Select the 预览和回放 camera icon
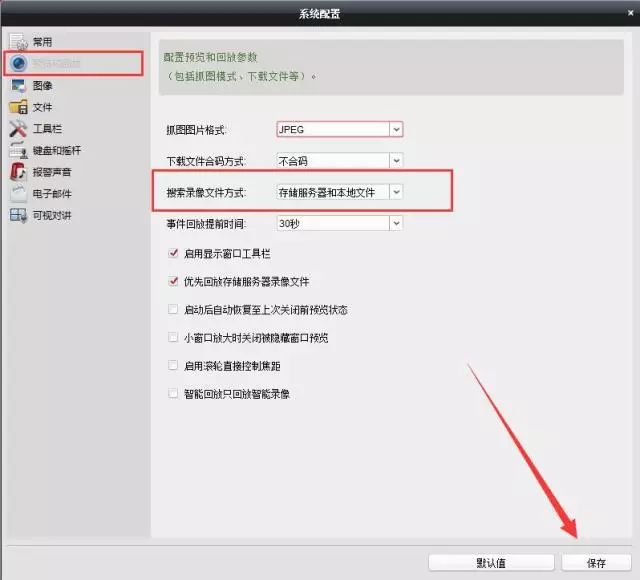The width and height of the screenshot is (640, 580). tap(18, 64)
